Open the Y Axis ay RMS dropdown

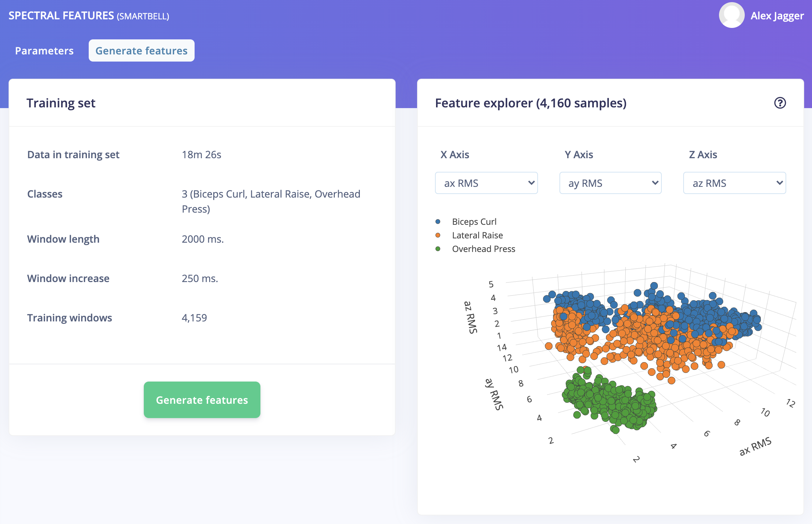[x=610, y=183]
